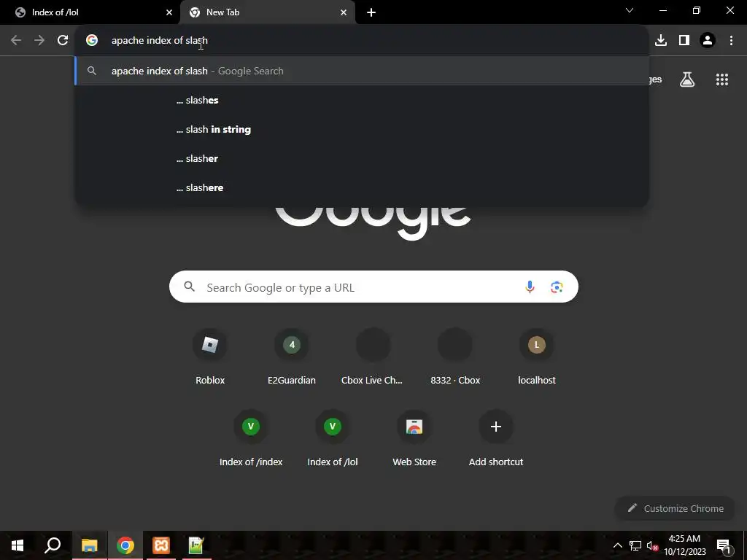
Task: Select the New Tab tab
Action: [267, 12]
